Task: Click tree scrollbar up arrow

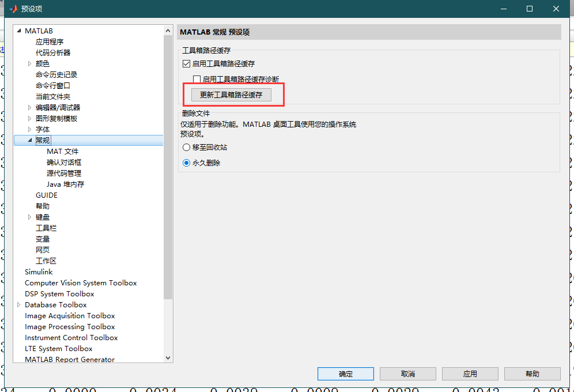Action: 168,31
